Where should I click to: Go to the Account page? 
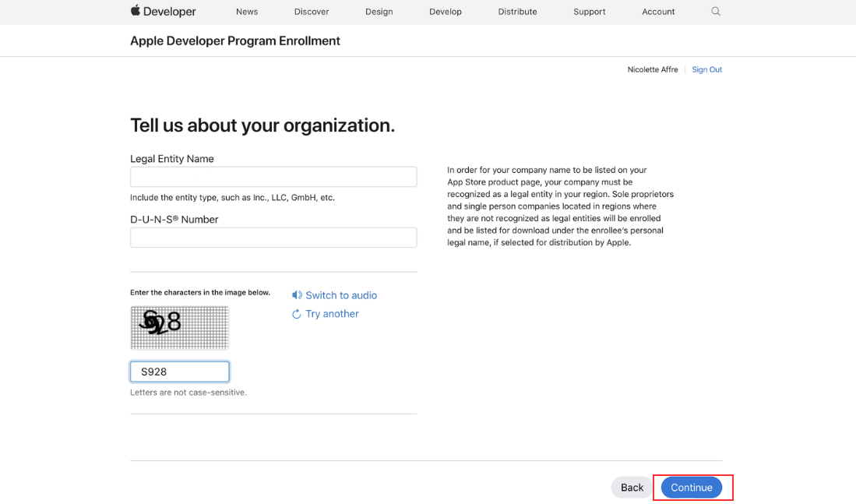click(x=658, y=12)
